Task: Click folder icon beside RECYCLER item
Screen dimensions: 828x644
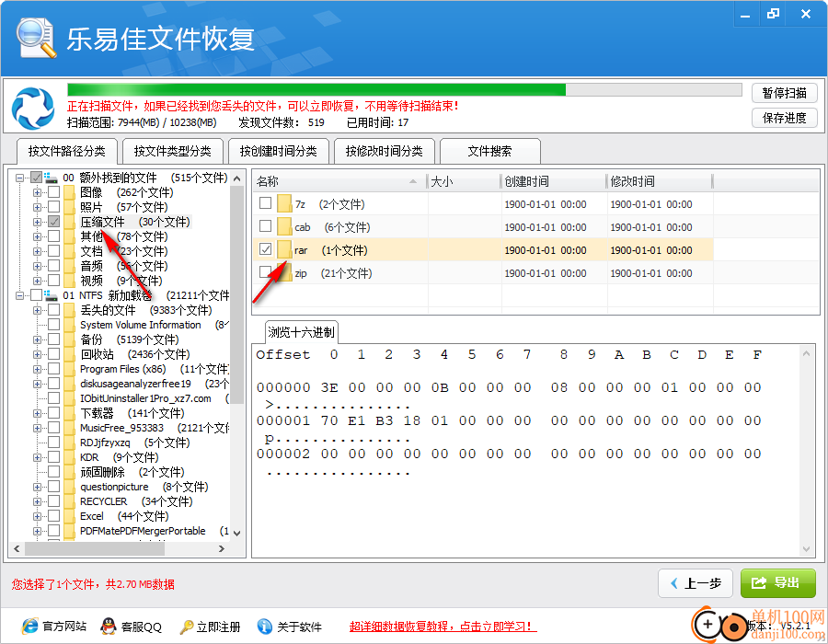Action: pyautogui.click(x=69, y=501)
